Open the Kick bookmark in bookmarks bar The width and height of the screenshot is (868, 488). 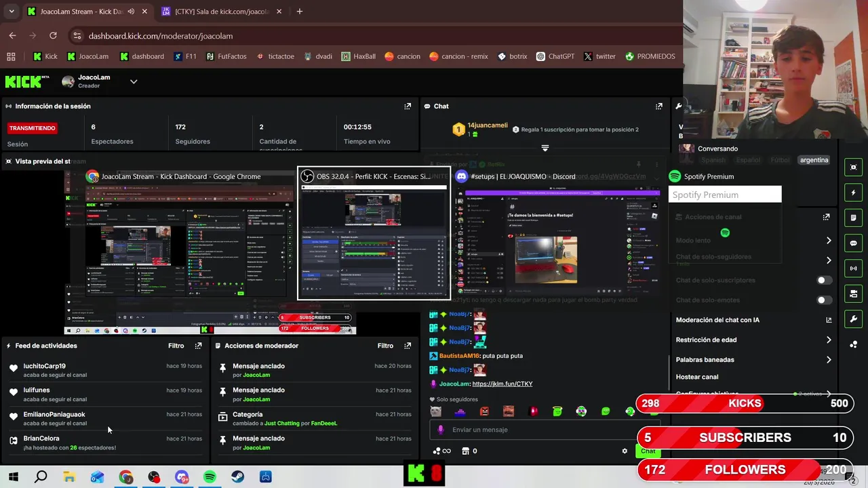click(45, 56)
